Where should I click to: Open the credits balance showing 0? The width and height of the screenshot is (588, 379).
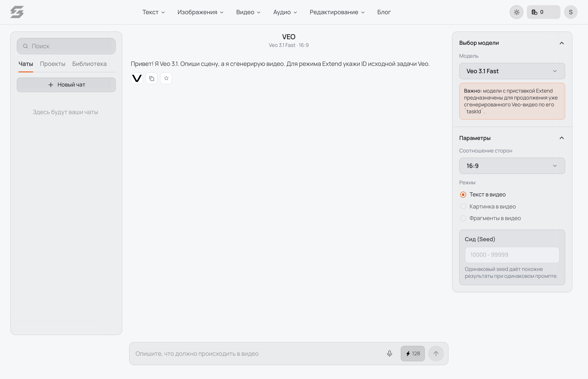543,12
